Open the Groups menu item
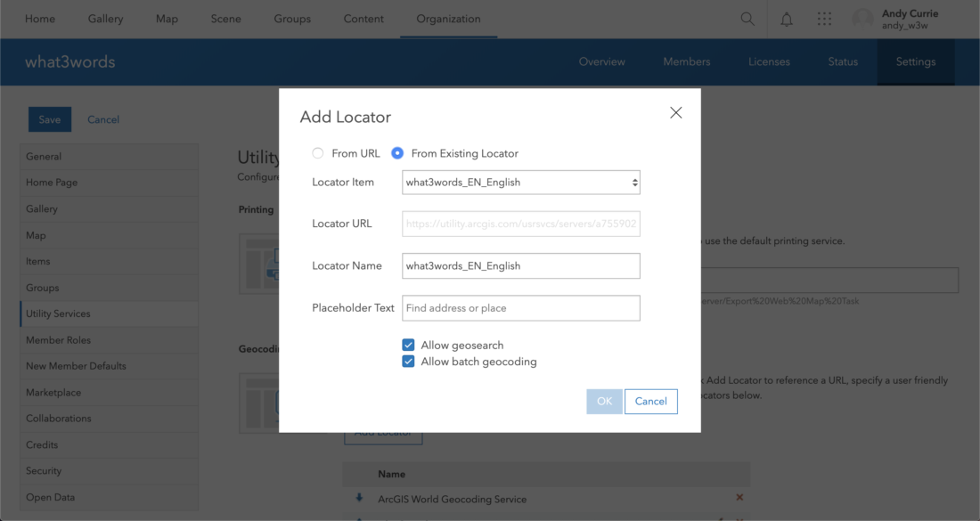 292,19
